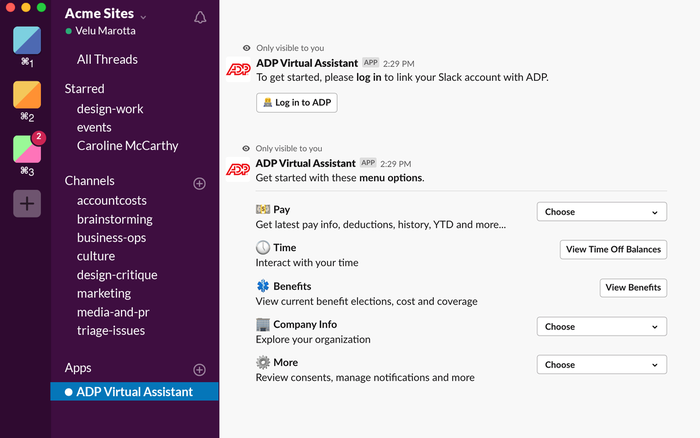Add a channel using the Channels plus icon
This screenshot has height=438, width=700.
(x=200, y=184)
